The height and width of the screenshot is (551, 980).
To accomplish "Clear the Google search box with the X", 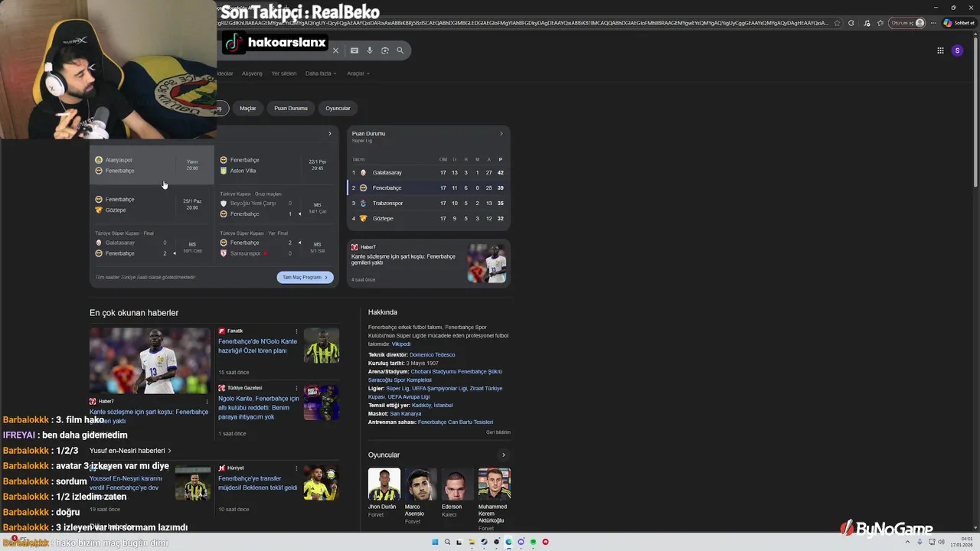I will 335,51.
